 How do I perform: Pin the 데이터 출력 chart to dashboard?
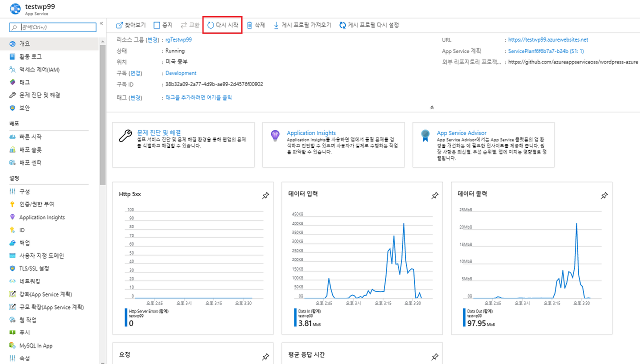tap(604, 196)
